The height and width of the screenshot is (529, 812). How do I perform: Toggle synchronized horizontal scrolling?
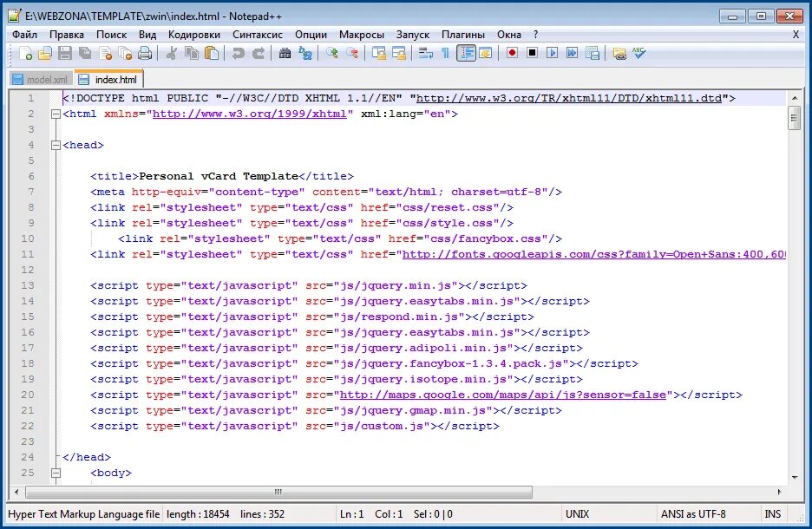(399, 53)
